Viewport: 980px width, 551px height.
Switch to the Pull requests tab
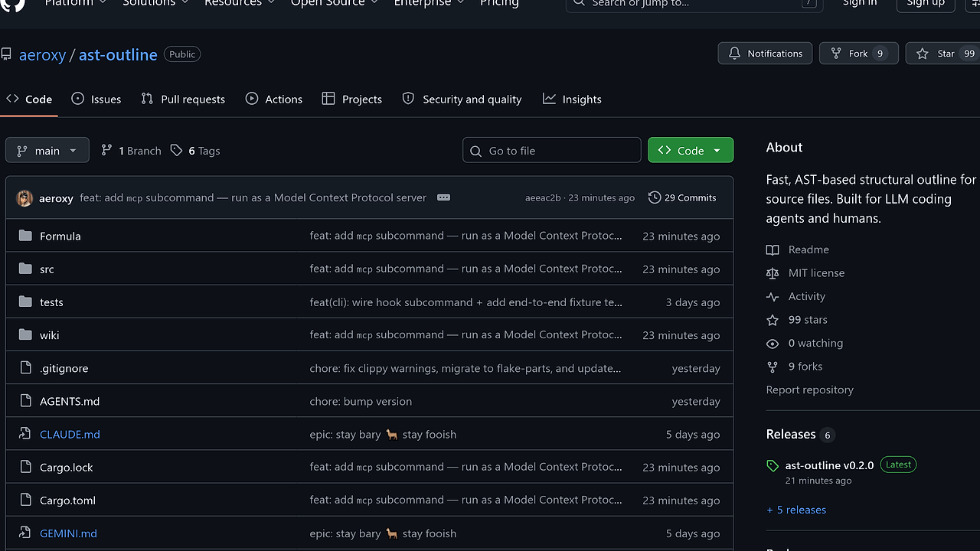point(183,99)
